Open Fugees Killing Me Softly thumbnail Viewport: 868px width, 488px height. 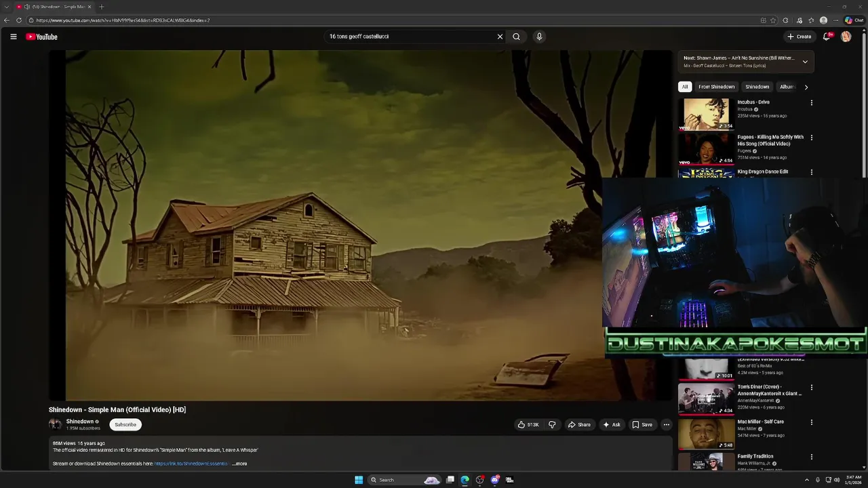706,149
